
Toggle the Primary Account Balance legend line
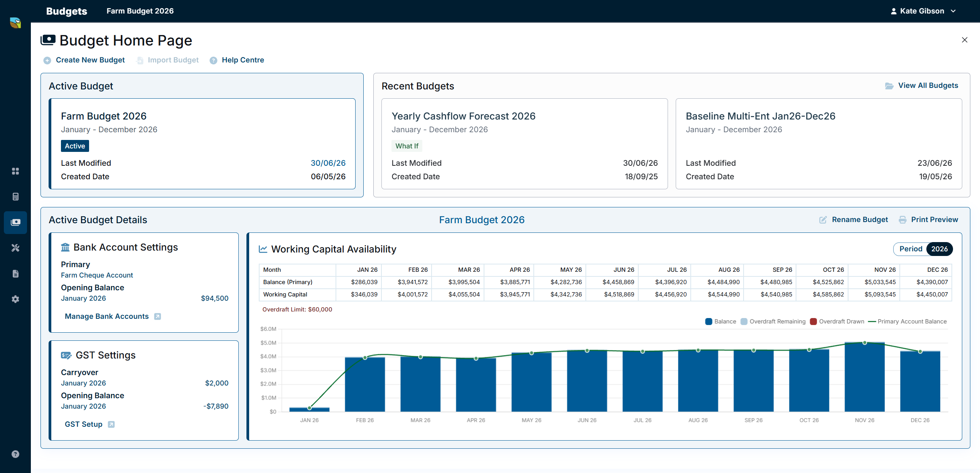click(x=907, y=322)
